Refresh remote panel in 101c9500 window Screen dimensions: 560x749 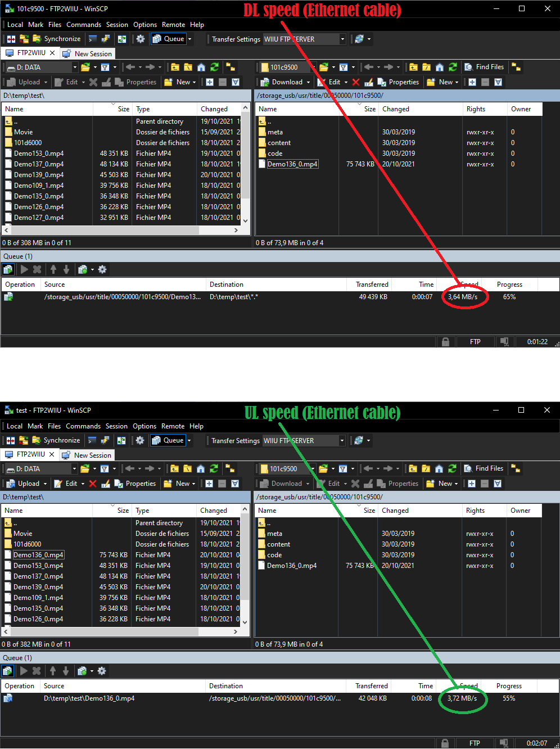(453, 67)
